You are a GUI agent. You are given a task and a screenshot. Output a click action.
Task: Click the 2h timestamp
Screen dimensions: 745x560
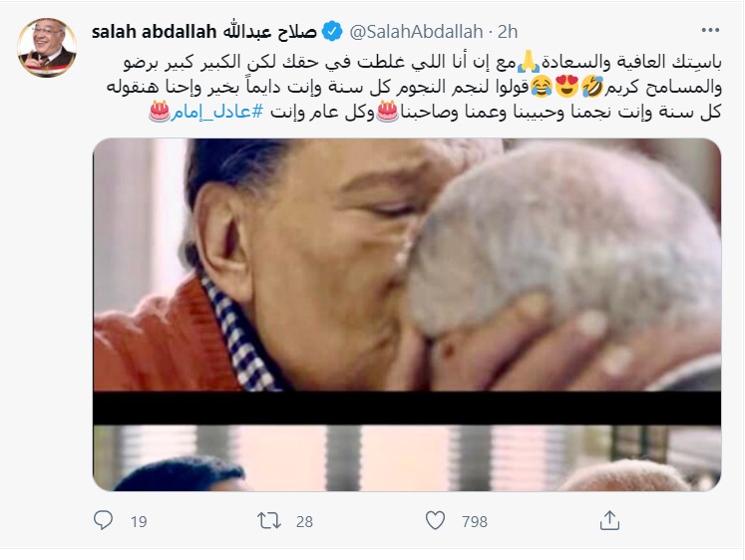tap(508, 32)
